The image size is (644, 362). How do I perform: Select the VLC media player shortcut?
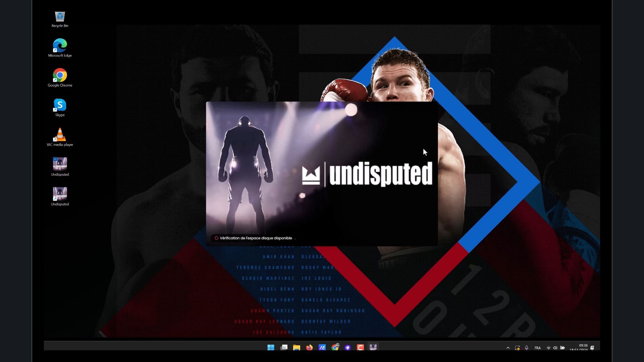coord(60,137)
